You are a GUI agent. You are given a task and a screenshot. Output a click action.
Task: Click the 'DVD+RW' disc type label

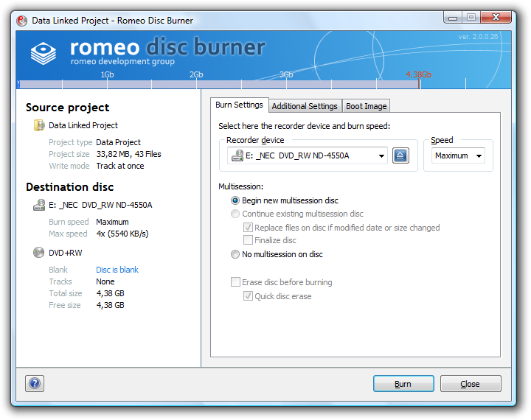[x=66, y=253]
